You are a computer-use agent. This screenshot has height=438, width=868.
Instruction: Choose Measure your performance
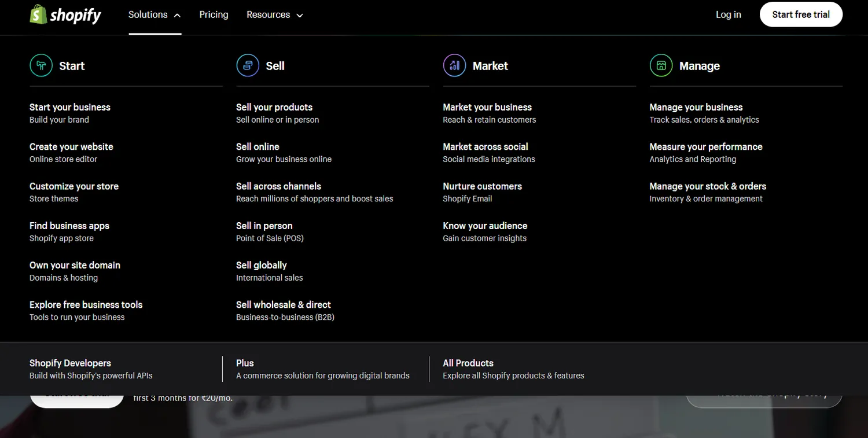(x=706, y=146)
